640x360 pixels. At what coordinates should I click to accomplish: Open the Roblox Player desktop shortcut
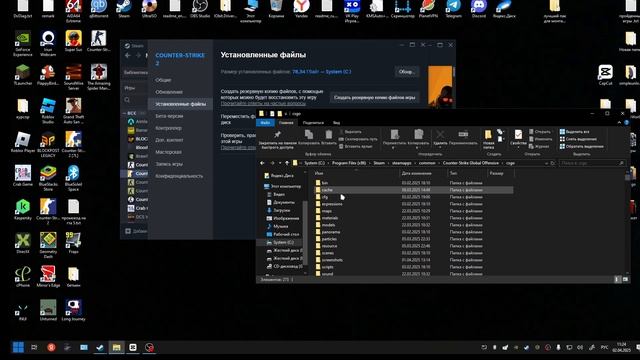coord(23,142)
